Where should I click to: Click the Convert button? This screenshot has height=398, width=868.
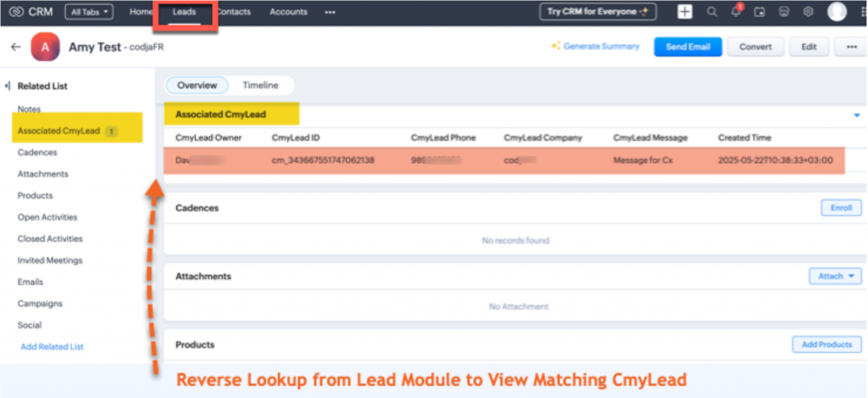(x=755, y=48)
